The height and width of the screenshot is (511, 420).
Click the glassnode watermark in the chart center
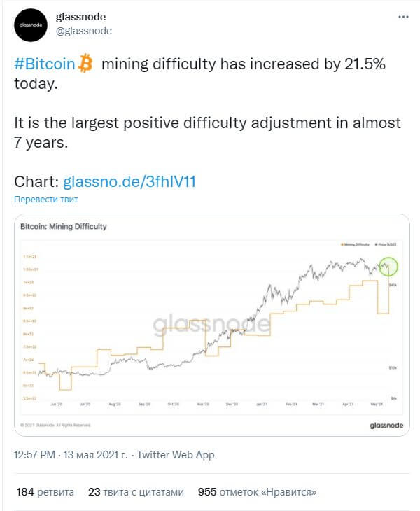pos(212,324)
